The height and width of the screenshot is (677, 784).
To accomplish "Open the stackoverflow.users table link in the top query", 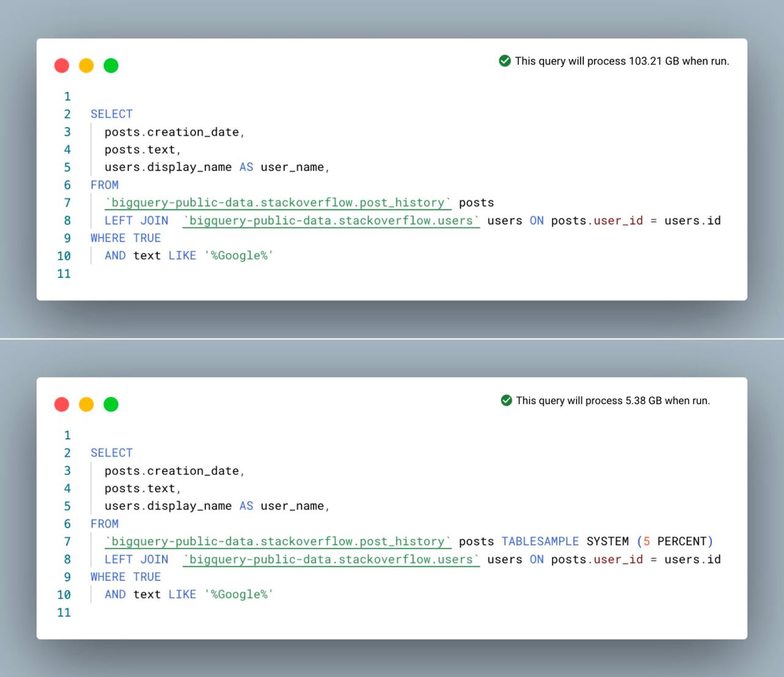I will coord(331,220).
